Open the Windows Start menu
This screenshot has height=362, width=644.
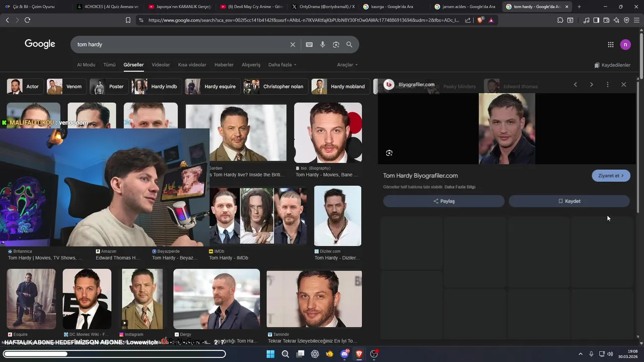coord(270,354)
